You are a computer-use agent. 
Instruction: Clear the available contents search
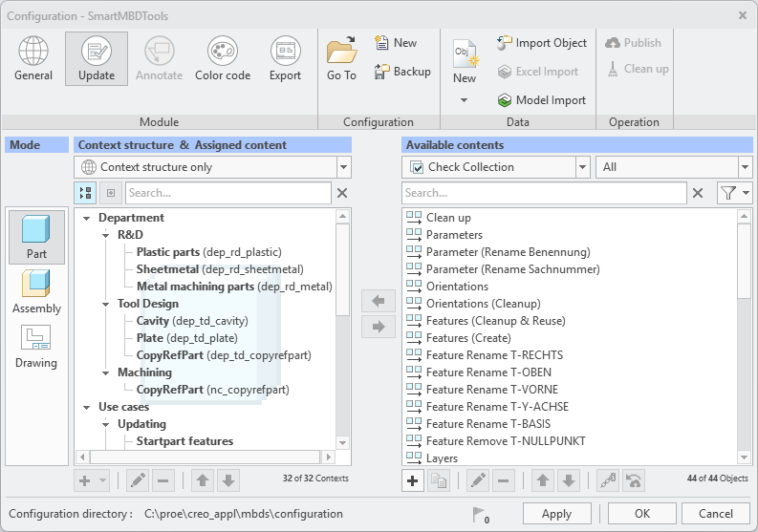[698, 193]
